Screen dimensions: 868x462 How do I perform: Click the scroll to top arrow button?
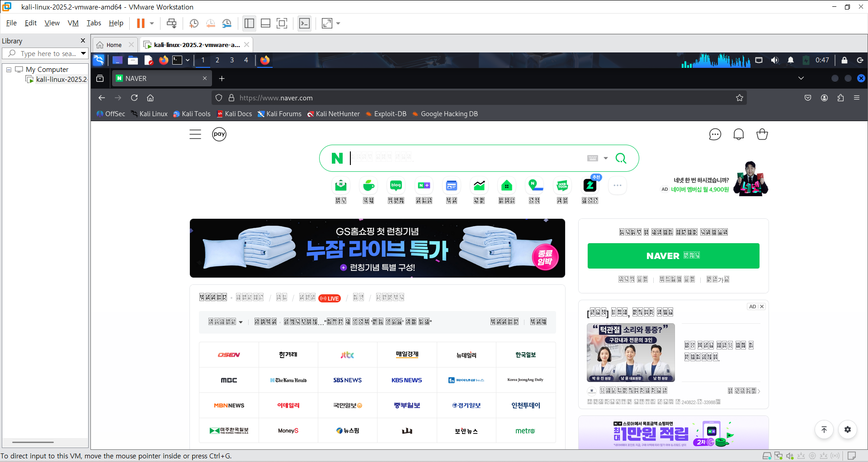coord(824,429)
